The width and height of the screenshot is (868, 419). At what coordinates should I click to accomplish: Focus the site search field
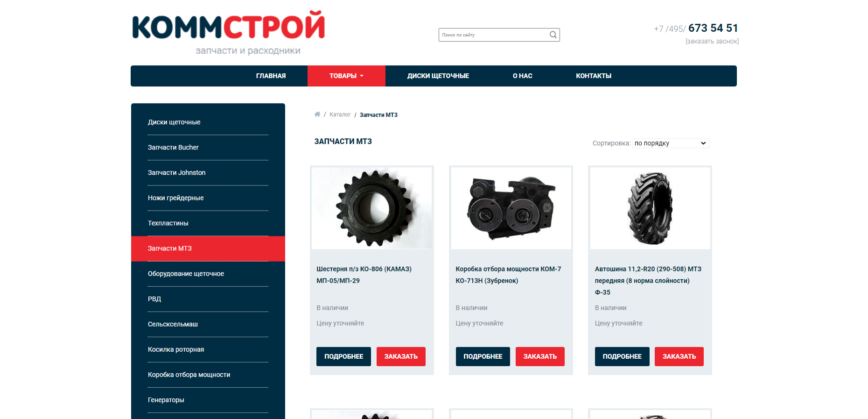(x=494, y=35)
